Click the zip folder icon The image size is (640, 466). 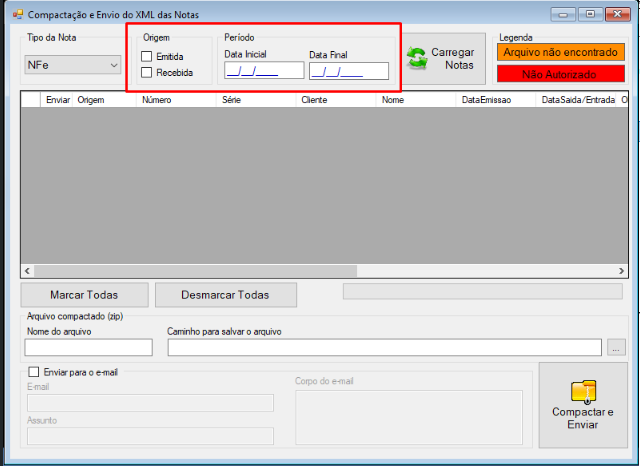point(583,391)
